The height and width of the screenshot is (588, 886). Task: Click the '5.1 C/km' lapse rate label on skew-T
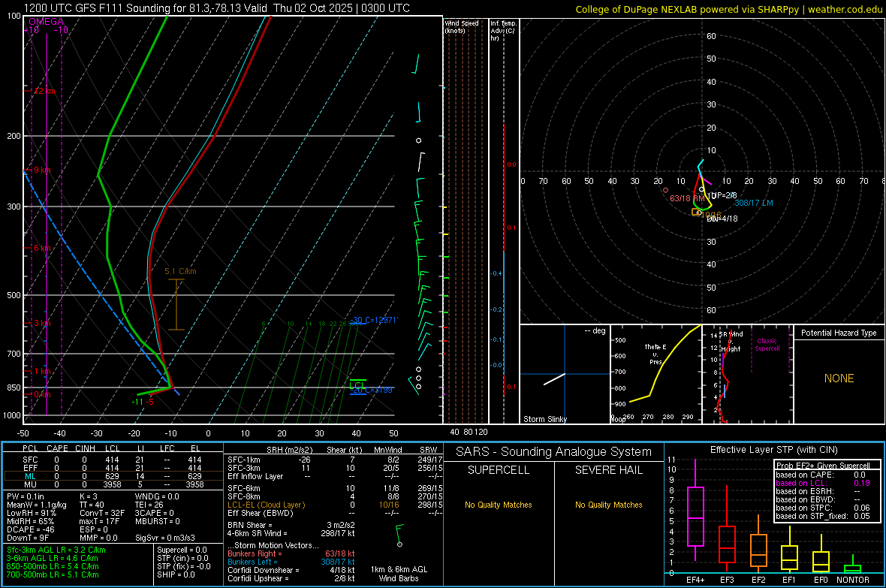[x=180, y=271]
